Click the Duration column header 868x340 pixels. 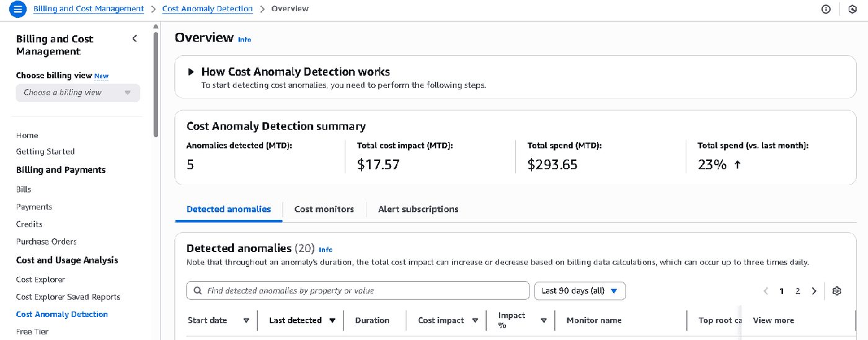(372, 321)
